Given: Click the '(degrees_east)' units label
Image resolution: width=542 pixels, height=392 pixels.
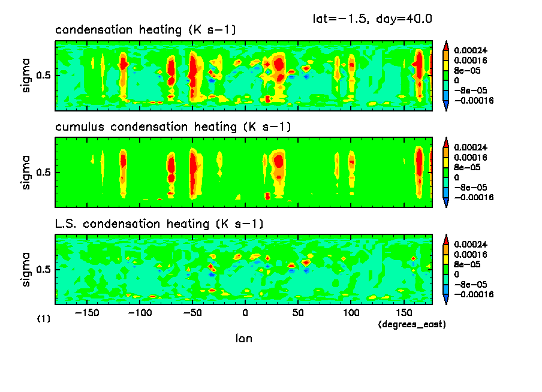Looking at the screenshot, I should 412,324.
